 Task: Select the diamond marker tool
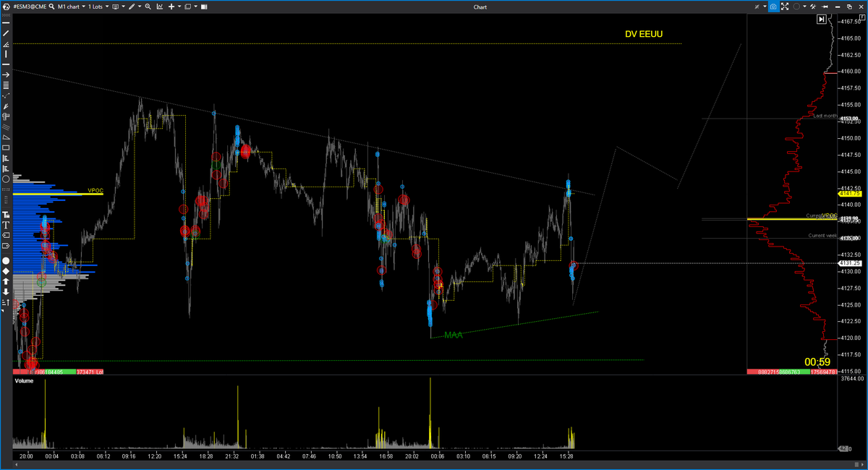[x=6, y=271]
